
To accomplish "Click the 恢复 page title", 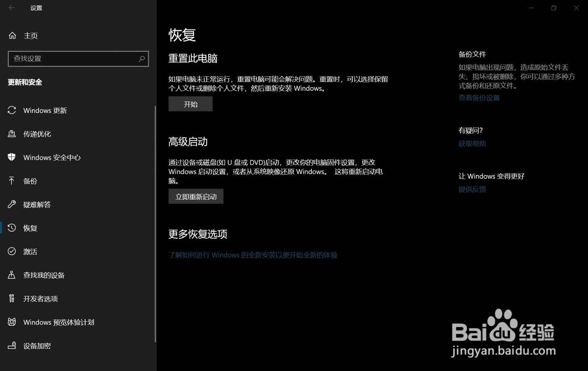I will [182, 35].
